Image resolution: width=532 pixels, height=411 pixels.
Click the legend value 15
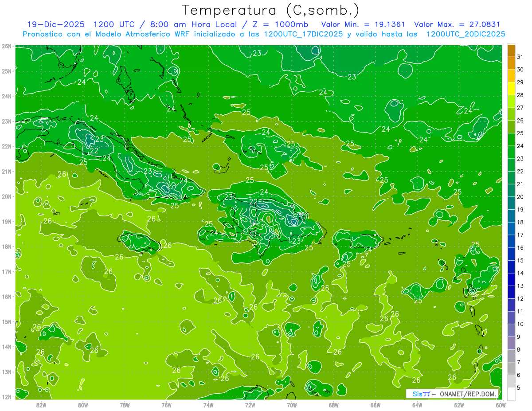(520, 260)
